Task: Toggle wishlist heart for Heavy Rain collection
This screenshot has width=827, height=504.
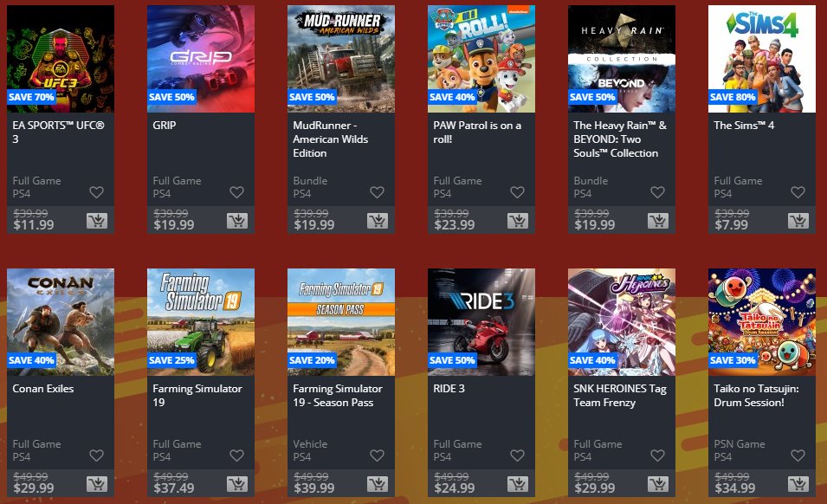Action: (657, 192)
